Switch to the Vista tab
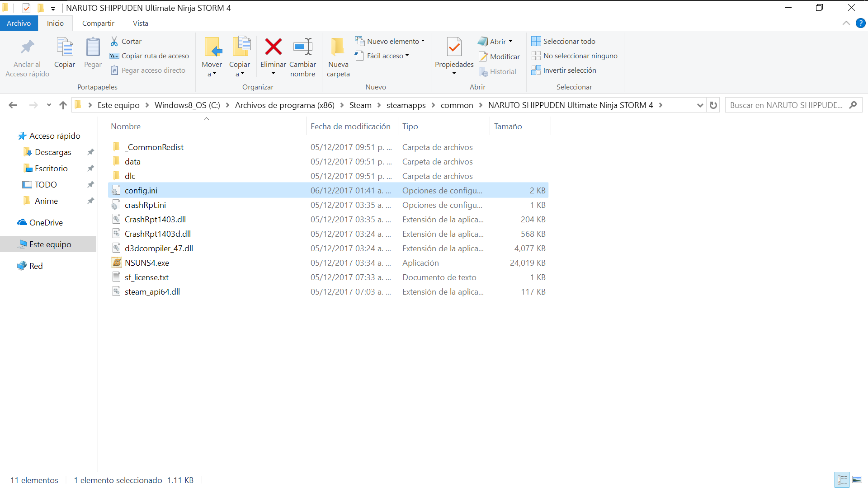Image resolution: width=868 pixels, height=488 pixels. pos(140,23)
